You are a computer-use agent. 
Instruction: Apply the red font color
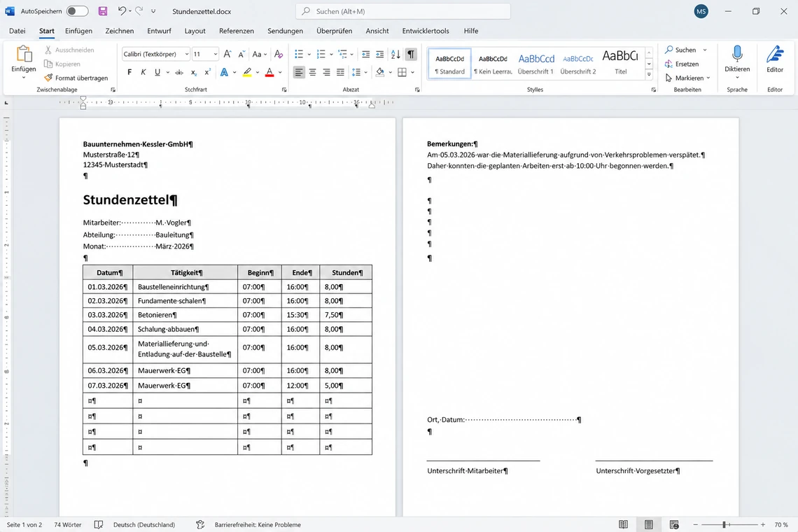tap(269, 72)
